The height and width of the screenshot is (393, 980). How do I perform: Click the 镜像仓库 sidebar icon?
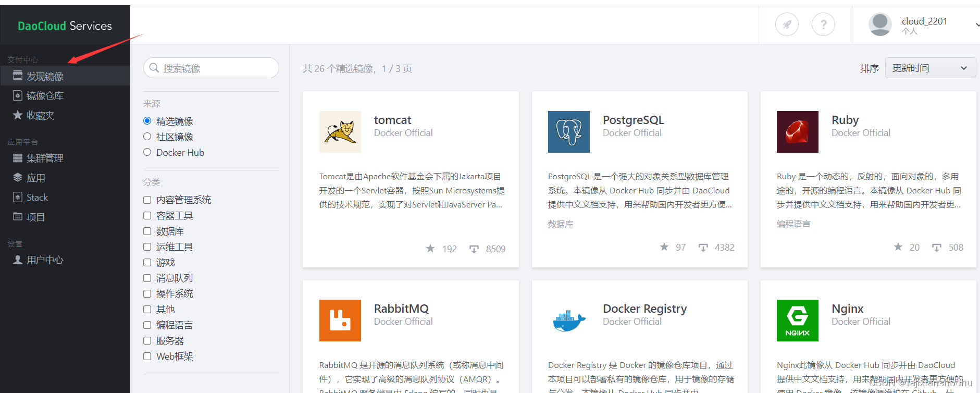tap(18, 95)
